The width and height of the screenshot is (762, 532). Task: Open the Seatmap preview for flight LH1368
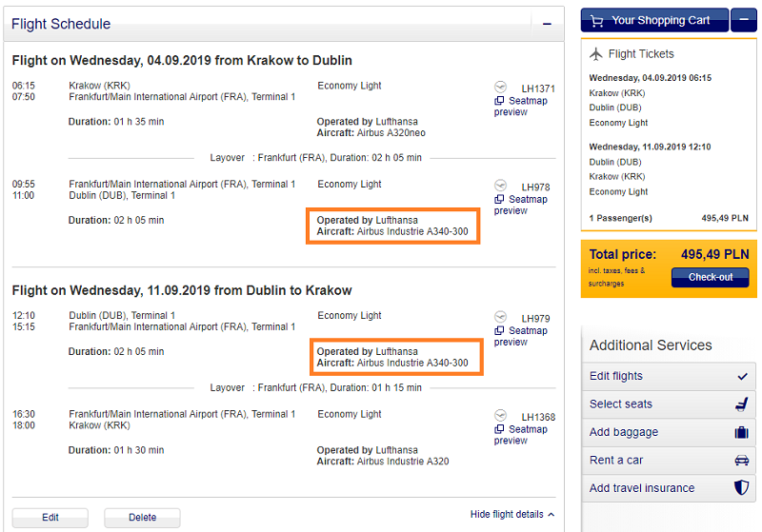click(521, 435)
